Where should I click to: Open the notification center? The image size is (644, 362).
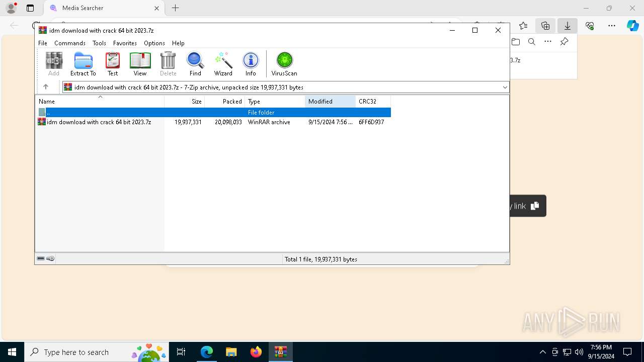(627, 352)
